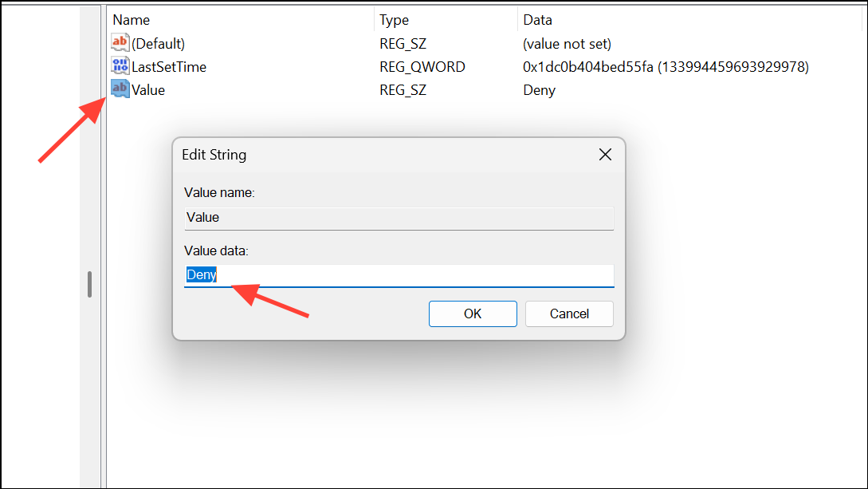Click the "(value not set)" data cell
The width and height of the screenshot is (868, 489).
567,44
